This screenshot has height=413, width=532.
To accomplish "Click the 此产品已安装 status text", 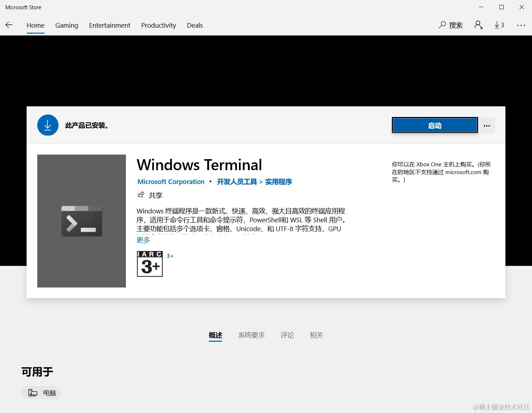I will 87,125.
